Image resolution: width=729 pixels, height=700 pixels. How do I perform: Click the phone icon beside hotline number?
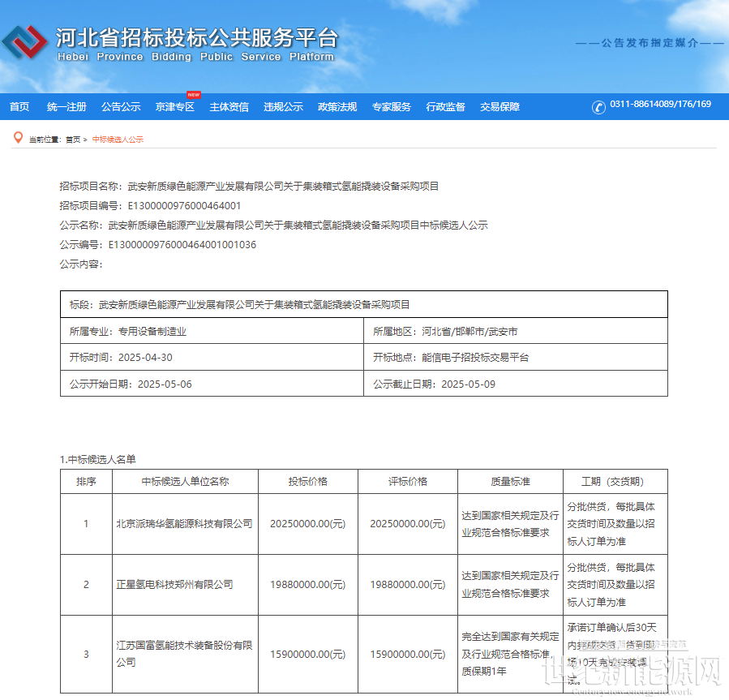pyautogui.click(x=598, y=107)
